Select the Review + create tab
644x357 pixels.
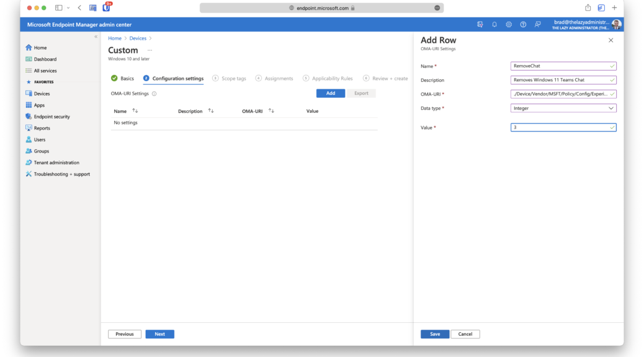385,78
